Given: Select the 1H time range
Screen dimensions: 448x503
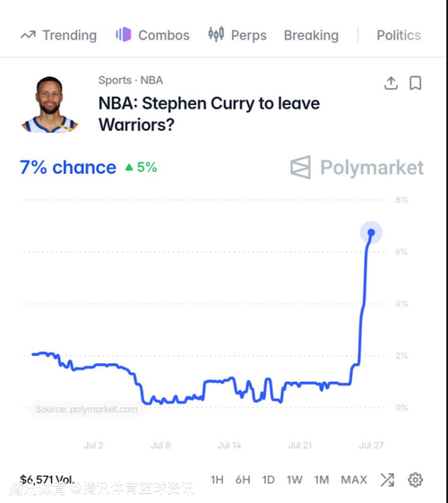Looking at the screenshot, I should 217,480.
